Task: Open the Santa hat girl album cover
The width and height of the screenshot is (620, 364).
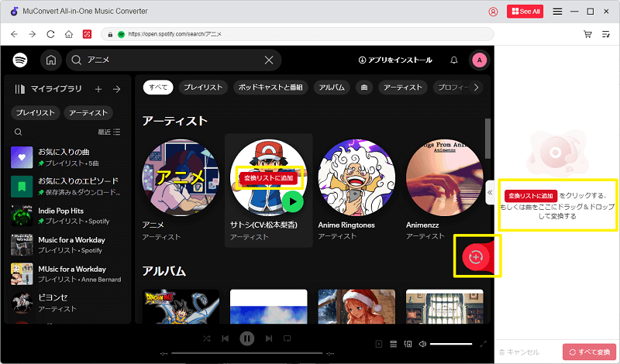Action: (356, 307)
